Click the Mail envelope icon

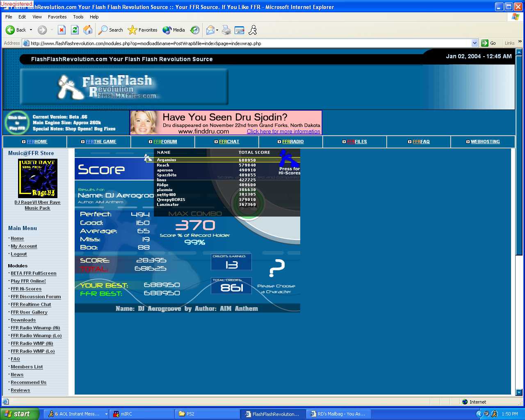click(x=210, y=30)
